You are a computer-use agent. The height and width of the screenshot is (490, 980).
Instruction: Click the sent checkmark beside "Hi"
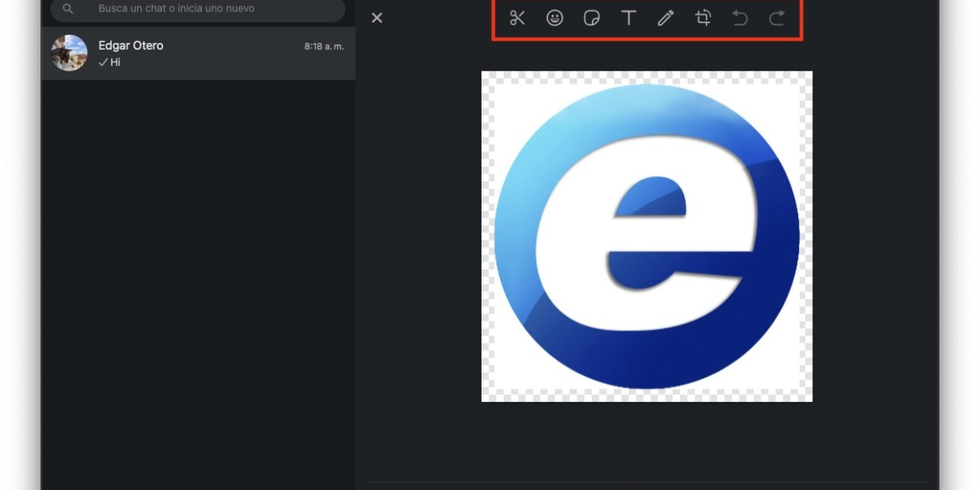click(x=103, y=63)
